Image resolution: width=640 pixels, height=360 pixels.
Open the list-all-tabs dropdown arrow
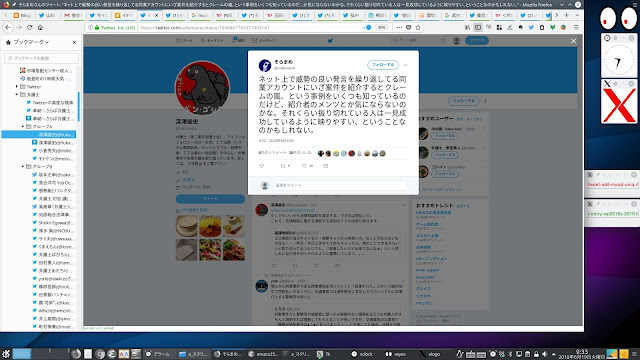coord(577,15)
